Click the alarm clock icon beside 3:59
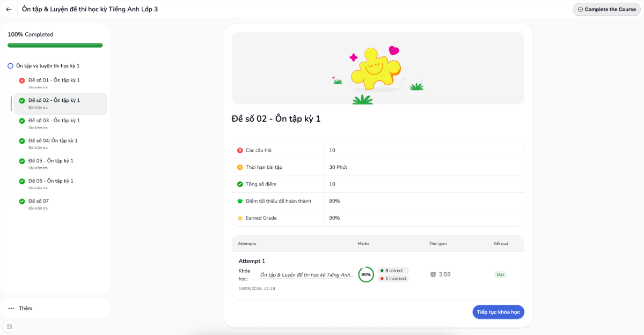 click(x=433, y=274)
